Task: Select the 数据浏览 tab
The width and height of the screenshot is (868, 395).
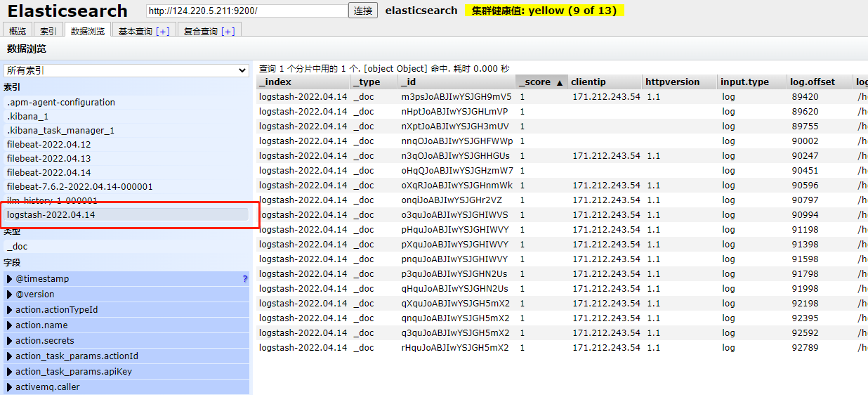Action: pyautogui.click(x=88, y=31)
